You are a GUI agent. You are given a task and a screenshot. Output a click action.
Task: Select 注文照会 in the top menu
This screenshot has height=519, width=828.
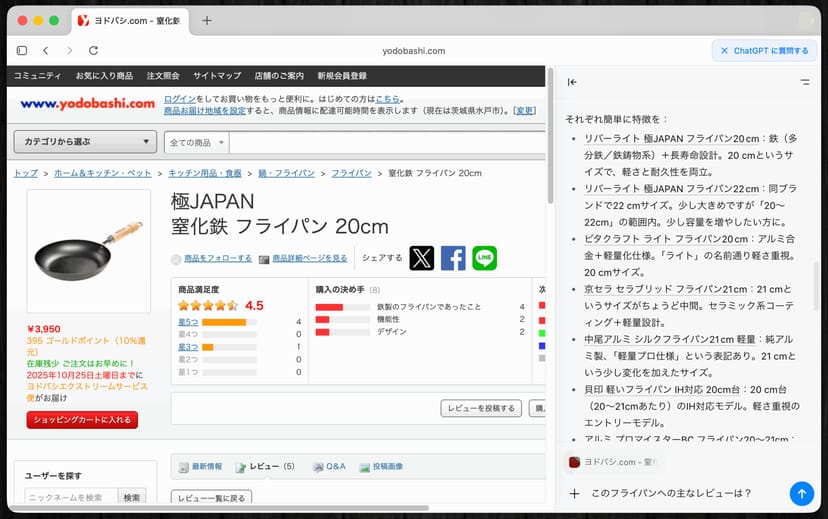163,76
